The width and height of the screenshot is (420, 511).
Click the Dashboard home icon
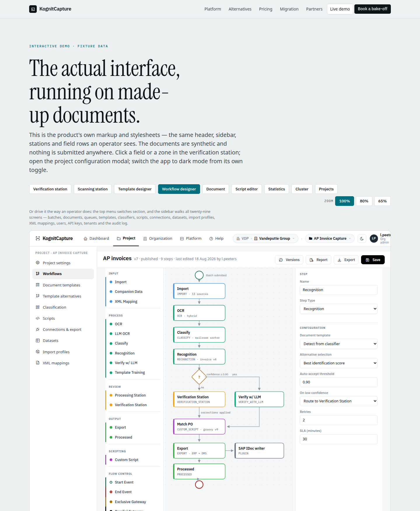[85, 239]
